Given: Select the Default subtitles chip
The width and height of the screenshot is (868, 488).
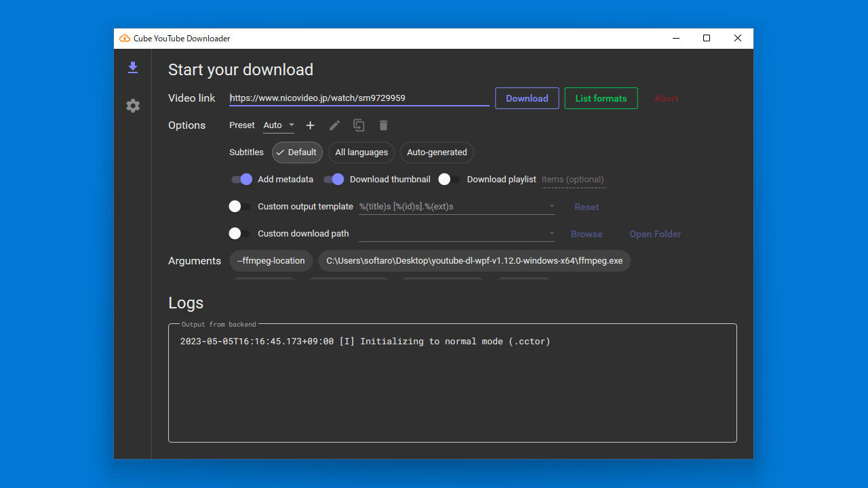Looking at the screenshot, I should (297, 152).
